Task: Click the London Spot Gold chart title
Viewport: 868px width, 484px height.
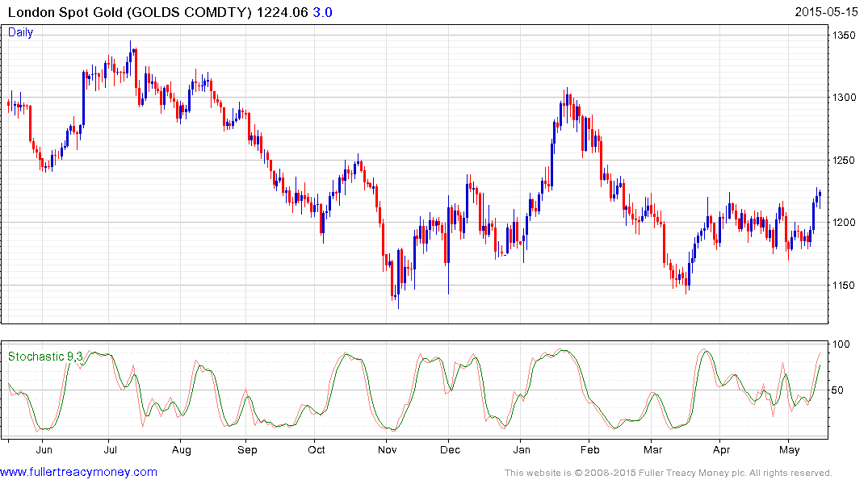Action: [129, 12]
